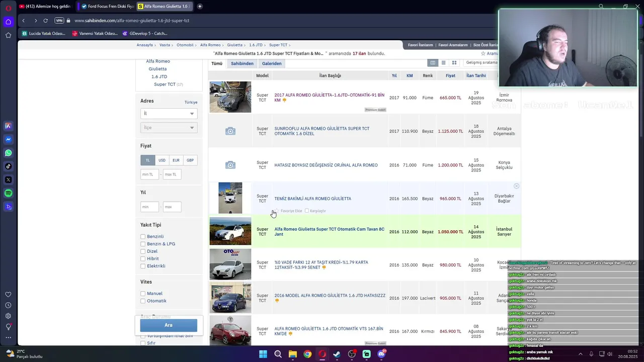This screenshot has width=644, height=362.
Task: Check the Benzinli fuel type
Action: (x=143, y=237)
